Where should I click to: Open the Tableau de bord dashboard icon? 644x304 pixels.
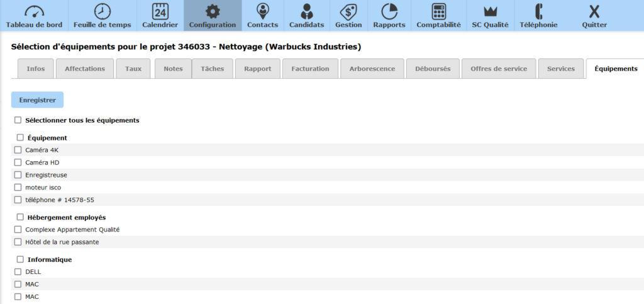pyautogui.click(x=35, y=11)
